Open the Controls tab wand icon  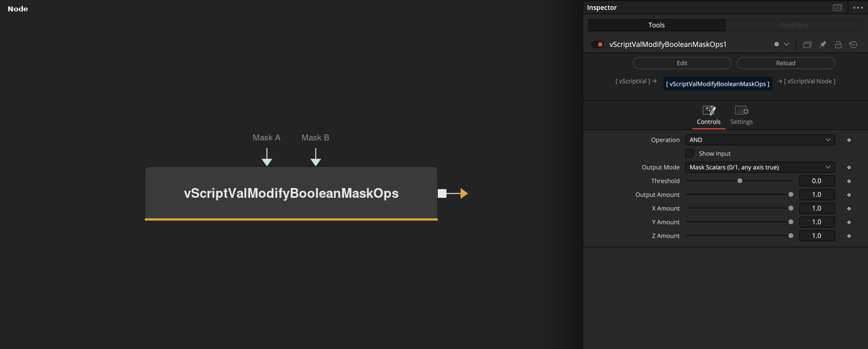709,111
